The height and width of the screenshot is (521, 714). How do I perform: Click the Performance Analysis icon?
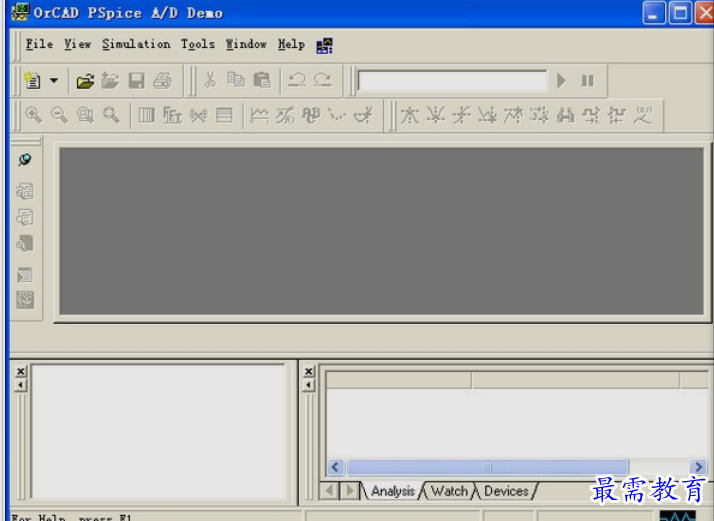click(x=198, y=115)
